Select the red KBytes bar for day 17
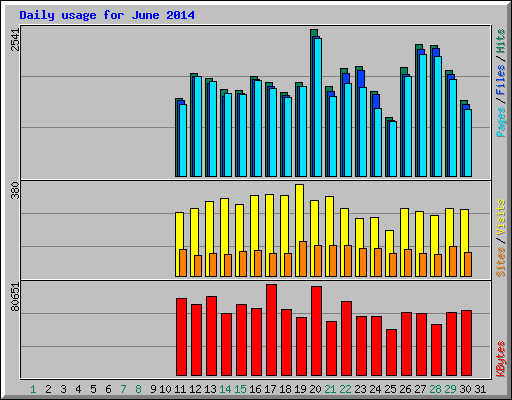 click(271, 330)
